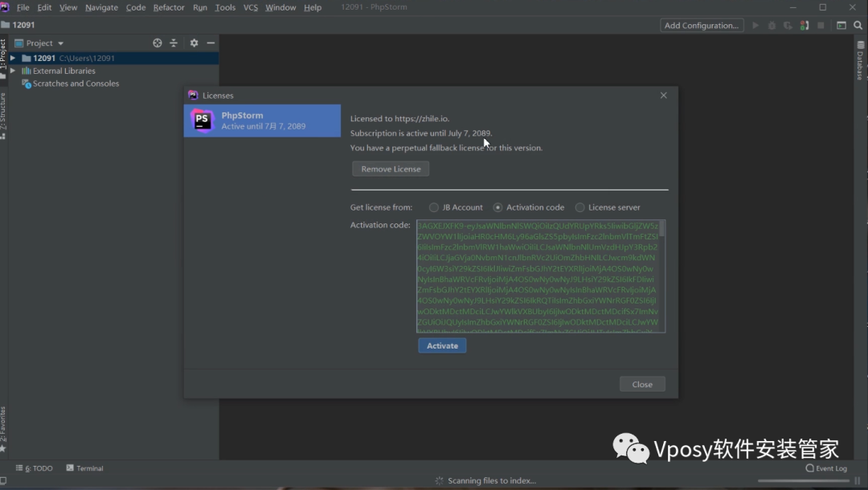Viewport: 868px width, 490px height.
Task: Open Search Everywhere magnifier
Action: click(x=858, y=26)
